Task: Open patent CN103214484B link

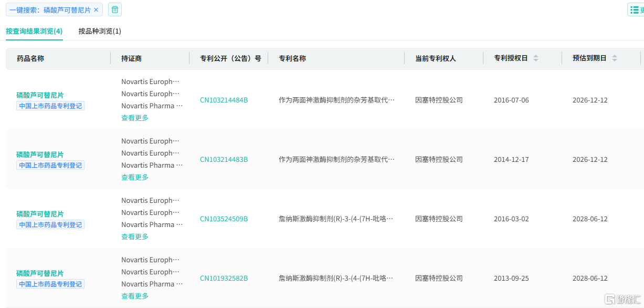Action: click(x=224, y=100)
